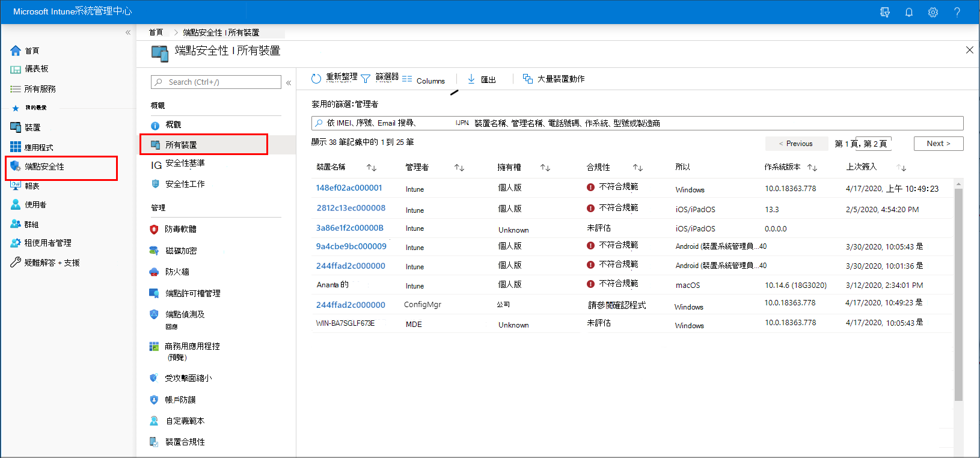Viewport: 980px width, 458px height.
Task: Click the 受攻擊面縮小 icon
Action: point(154,378)
